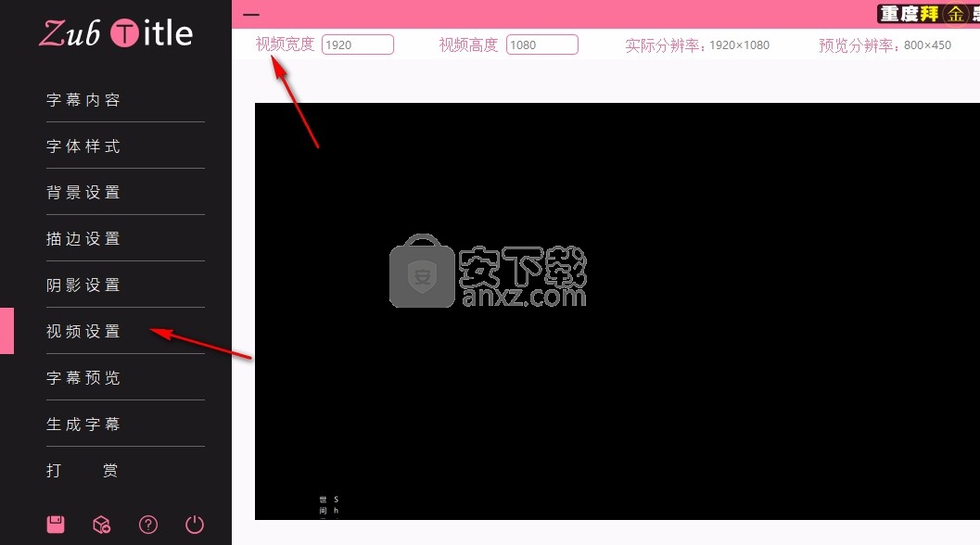980x545 pixels.
Task: Click the 打赏 donate entry
Action: pyautogui.click(x=83, y=471)
